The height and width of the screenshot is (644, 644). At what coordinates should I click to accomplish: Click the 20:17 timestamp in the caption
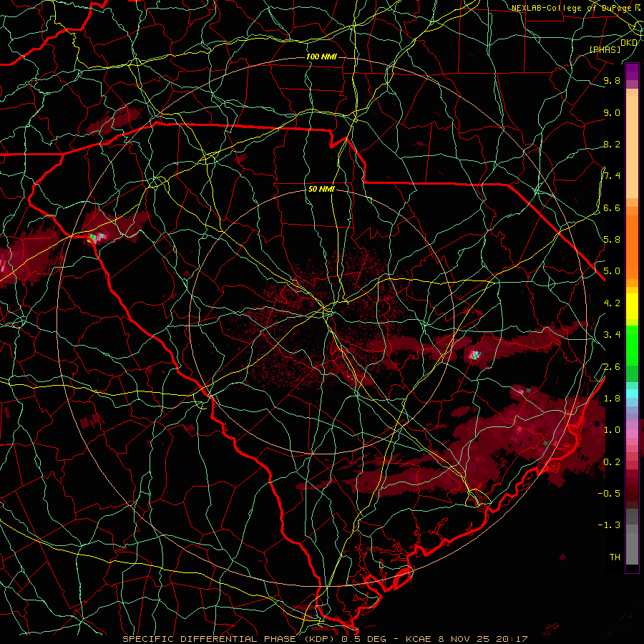[x=512, y=639]
